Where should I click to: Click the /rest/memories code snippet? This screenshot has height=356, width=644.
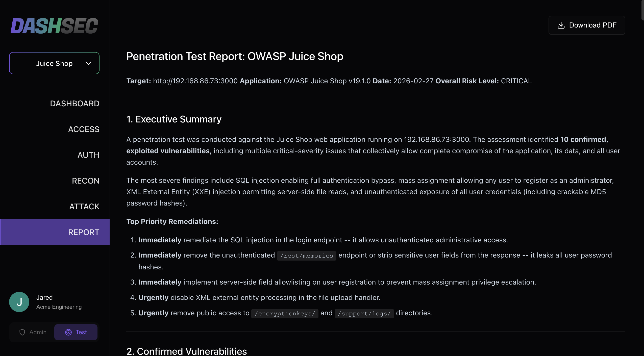tap(306, 256)
